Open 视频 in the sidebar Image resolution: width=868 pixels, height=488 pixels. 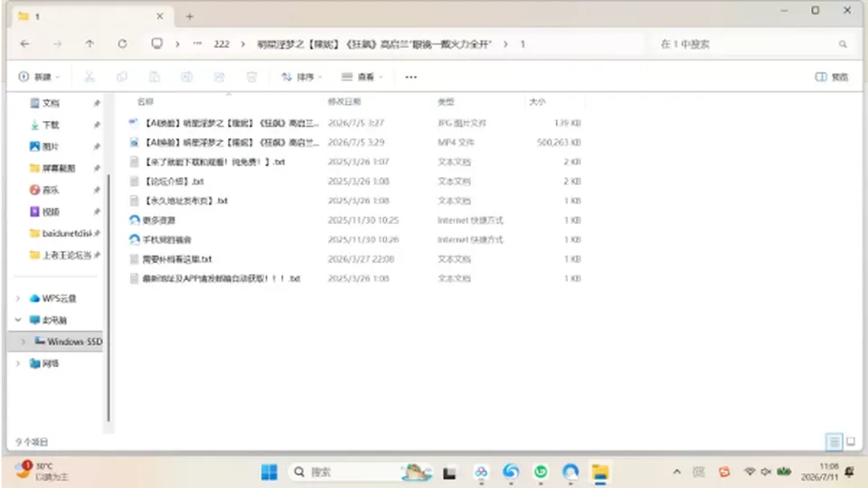[x=51, y=211]
